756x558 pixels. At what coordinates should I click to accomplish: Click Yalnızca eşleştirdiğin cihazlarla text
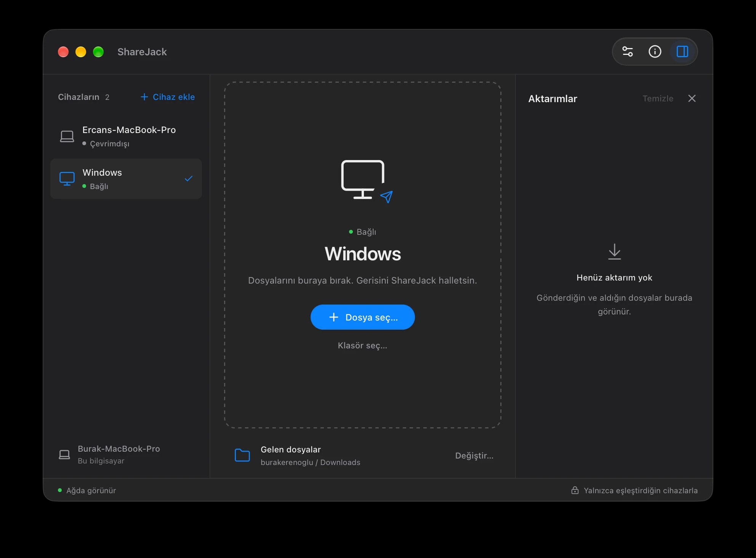tap(641, 491)
